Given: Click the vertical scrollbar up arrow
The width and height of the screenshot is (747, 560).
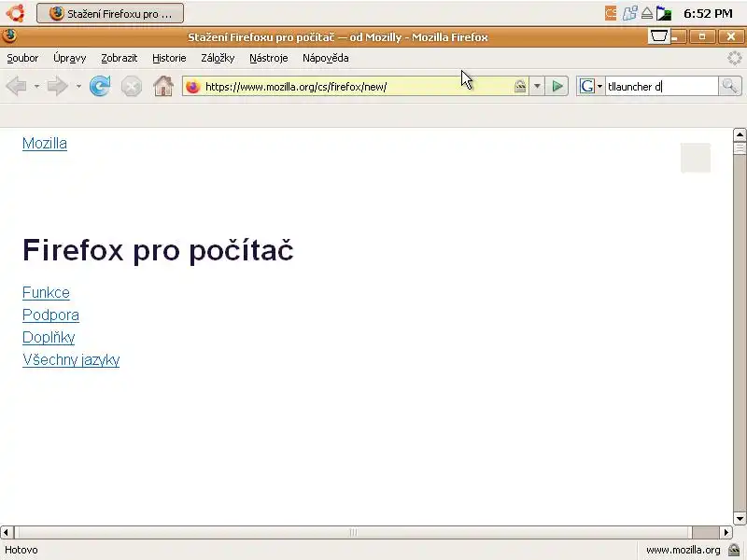Looking at the screenshot, I should 740,134.
